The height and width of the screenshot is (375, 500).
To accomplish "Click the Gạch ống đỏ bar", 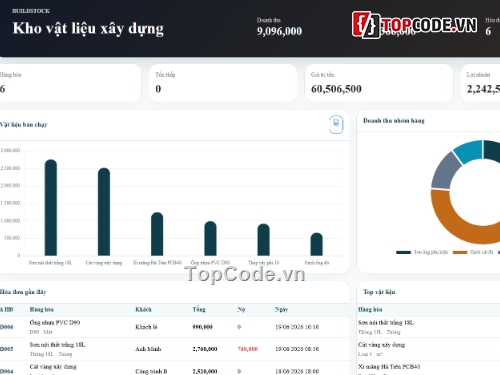I will click(x=317, y=244).
